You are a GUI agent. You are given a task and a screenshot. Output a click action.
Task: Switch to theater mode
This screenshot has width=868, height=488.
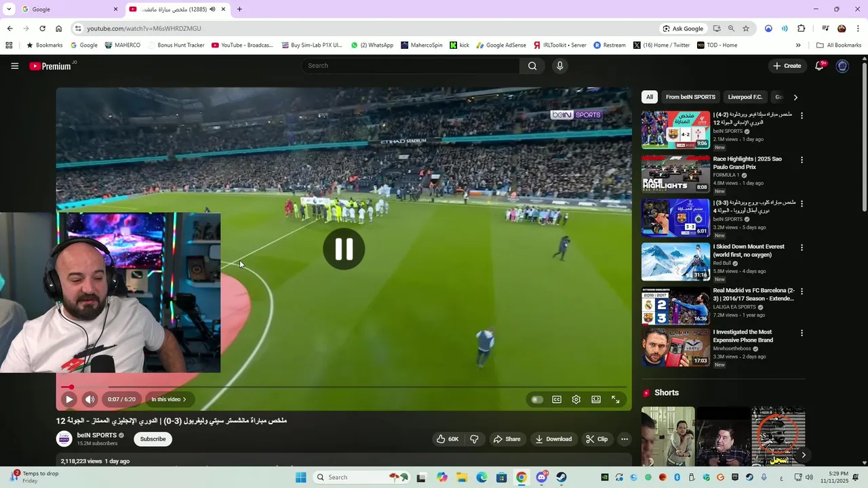[596, 399]
